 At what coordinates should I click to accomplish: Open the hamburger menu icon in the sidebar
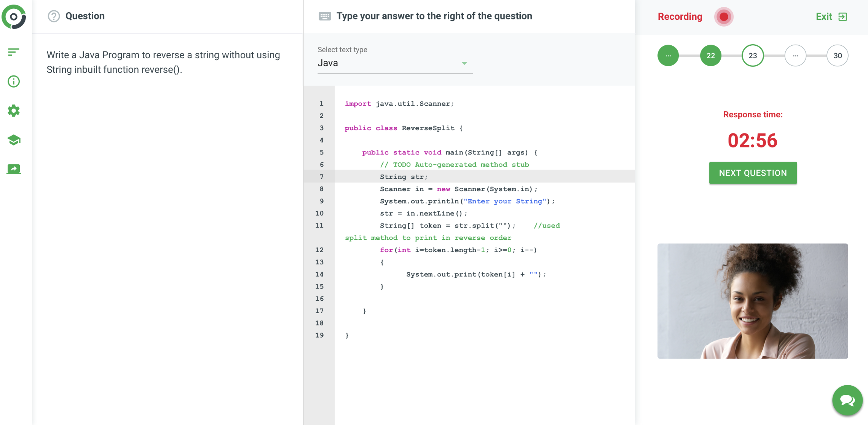pyautogui.click(x=14, y=52)
